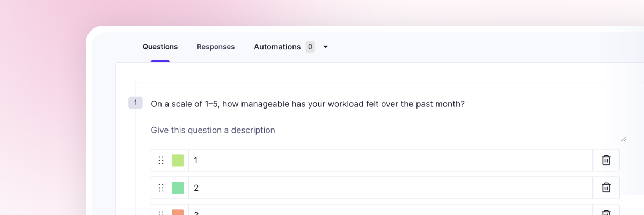Click the question number 1 badge
Screen dimensions: 644x215
coord(135,103)
